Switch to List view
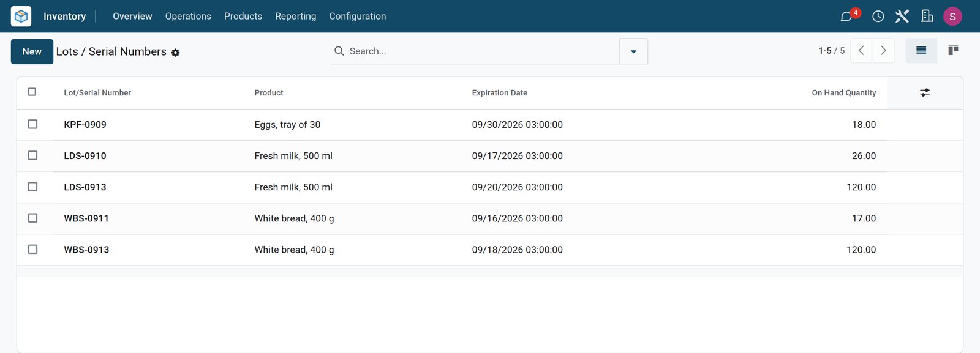This screenshot has height=353, width=980. coord(921,51)
